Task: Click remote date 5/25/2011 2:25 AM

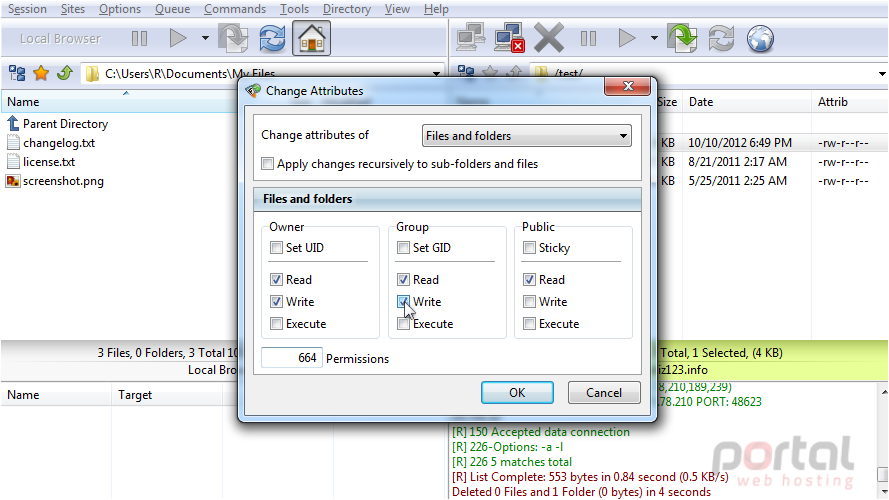Action: [x=737, y=181]
